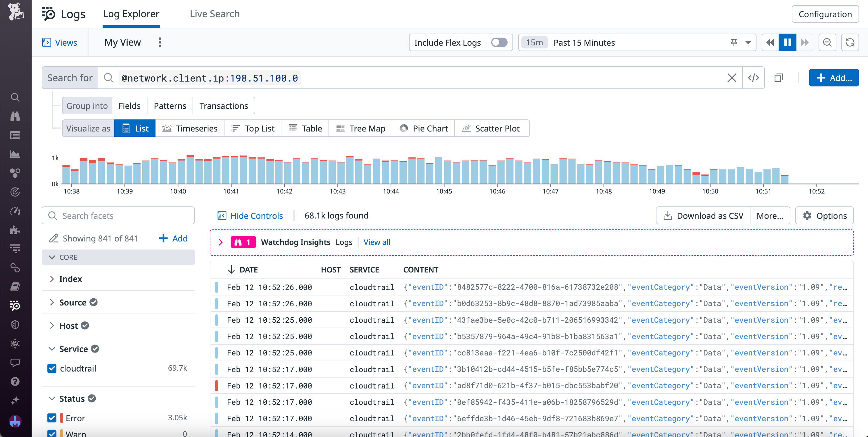Select the Security shield icon in sidebar

coord(15,324)
